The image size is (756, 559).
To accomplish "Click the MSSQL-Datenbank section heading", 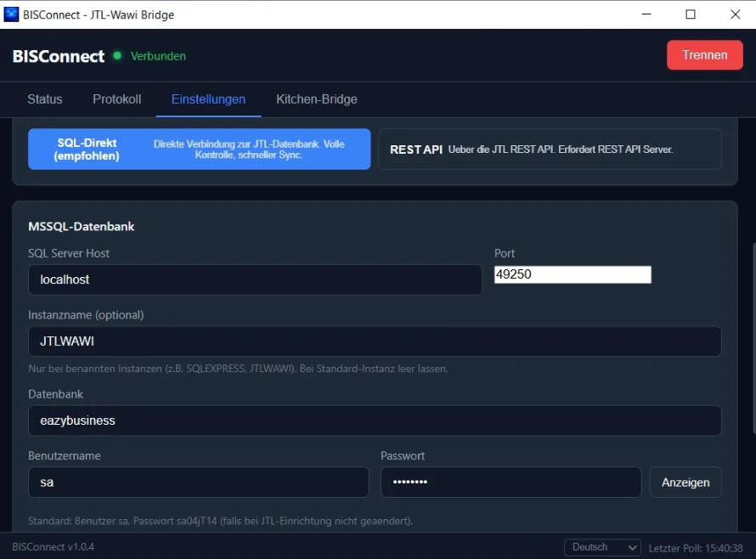I will [81, 227].
